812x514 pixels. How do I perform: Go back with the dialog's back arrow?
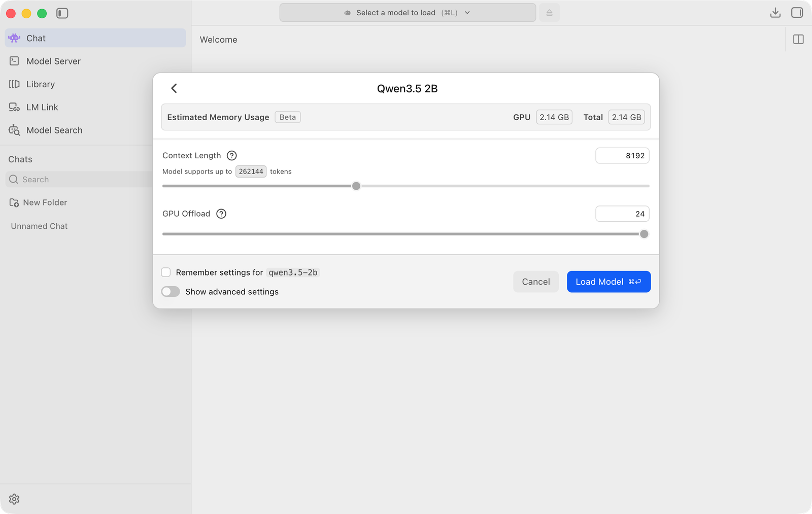pyautogui.click(x=174, y=88)
